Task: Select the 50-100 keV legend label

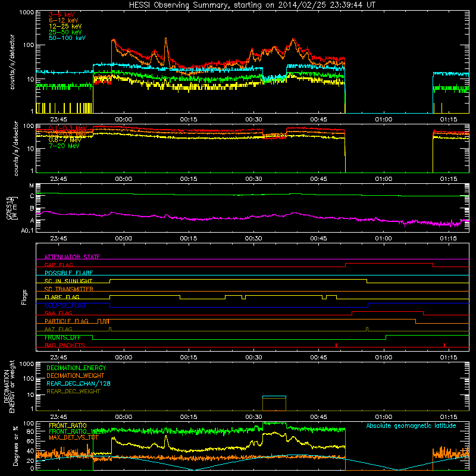Action: [x=67, y=38]
